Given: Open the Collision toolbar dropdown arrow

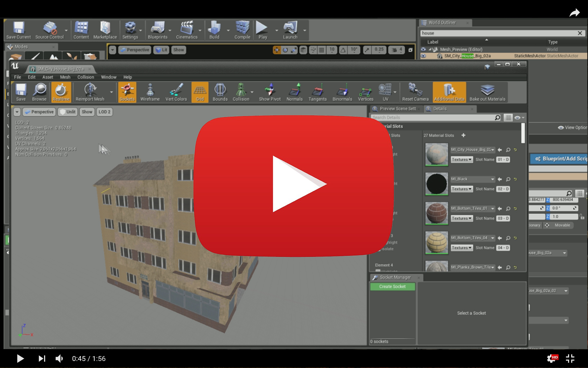Looking at the screenshot, I should click(252, 92).
